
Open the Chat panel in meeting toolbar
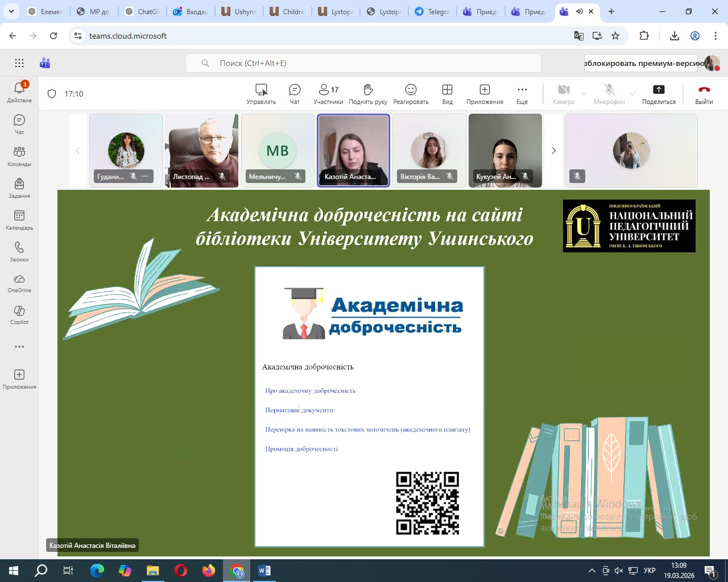click(x=295, y=94)
